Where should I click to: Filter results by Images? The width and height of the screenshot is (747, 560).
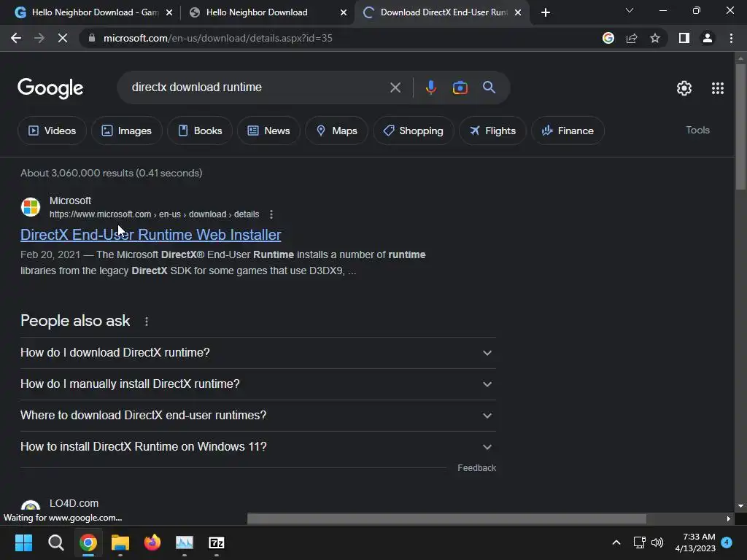(127, 131)
